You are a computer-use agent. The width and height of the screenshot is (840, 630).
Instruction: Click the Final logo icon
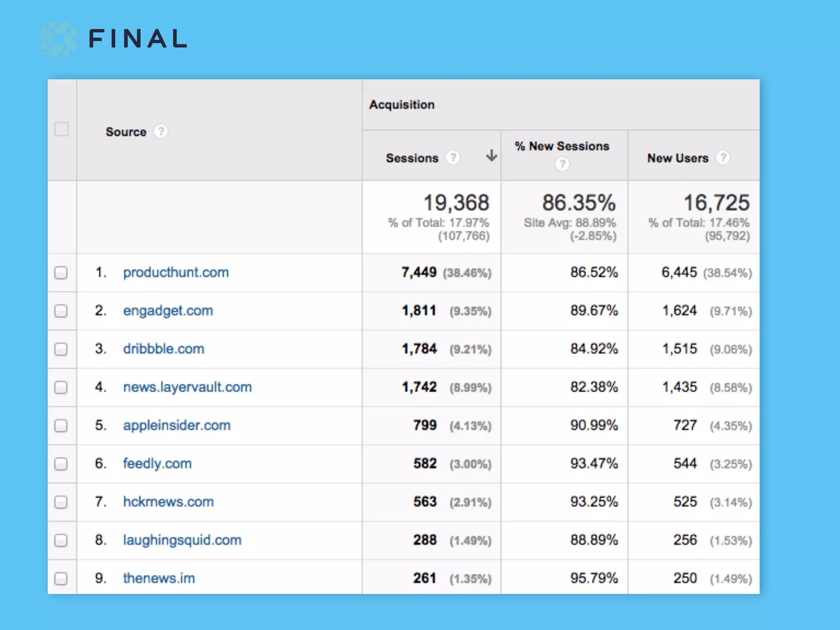[59, 39]
